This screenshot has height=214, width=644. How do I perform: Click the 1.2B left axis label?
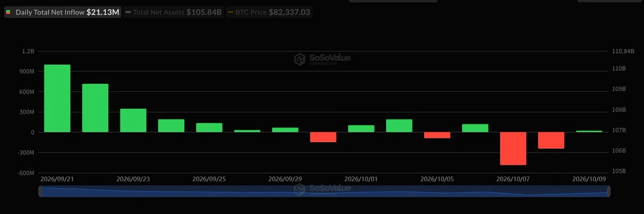tap(28, 52)
